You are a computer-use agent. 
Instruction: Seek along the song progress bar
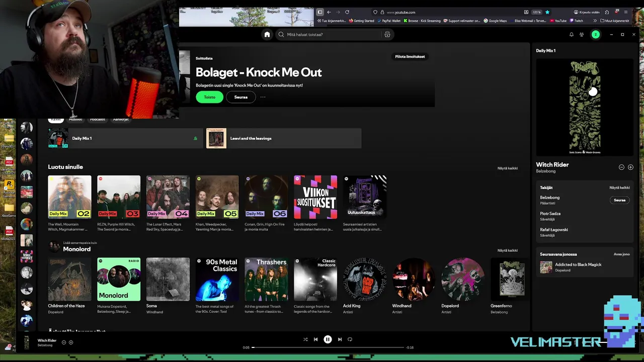coord(328,347)
